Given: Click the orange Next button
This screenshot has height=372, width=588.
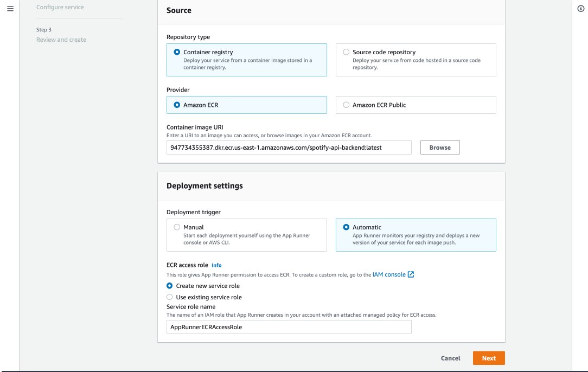Looking at the screenshot, I should click(x=488, y=358).
